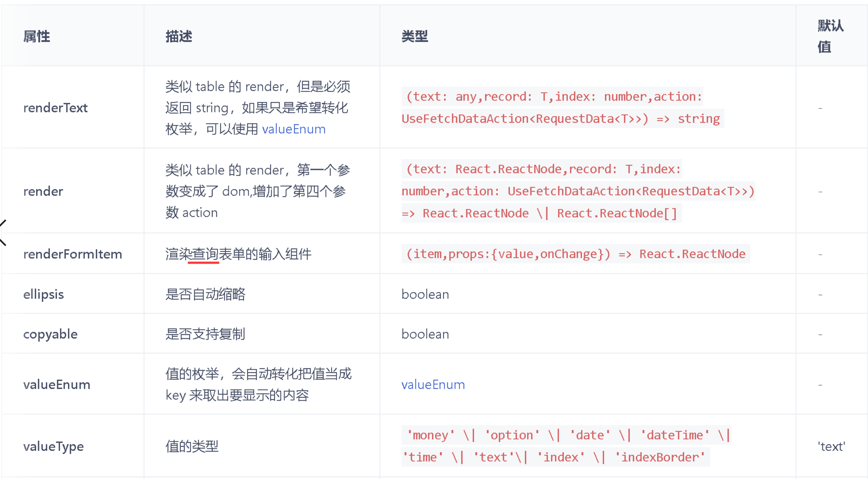The image size is (868, 479).
Task: Click the valueType options code block
Action: [x=565, y=446]
